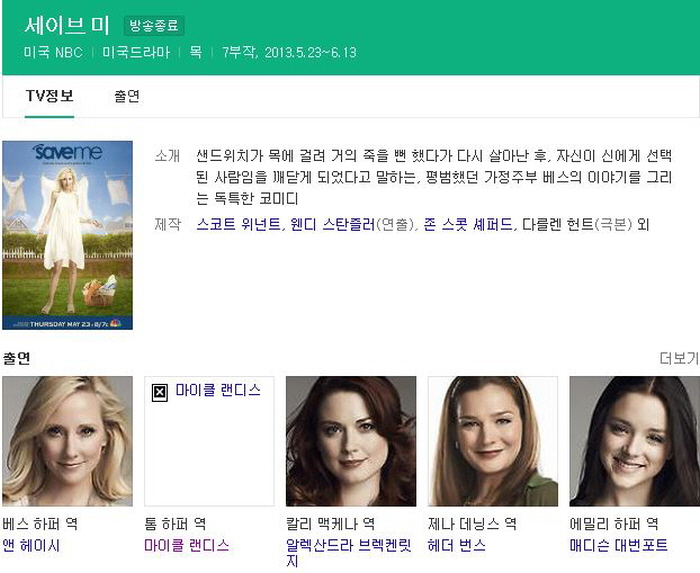Open the purple 마이클 랜디스 name link
Viewport: 700px width, 573px height.
[x=186, y=545]
